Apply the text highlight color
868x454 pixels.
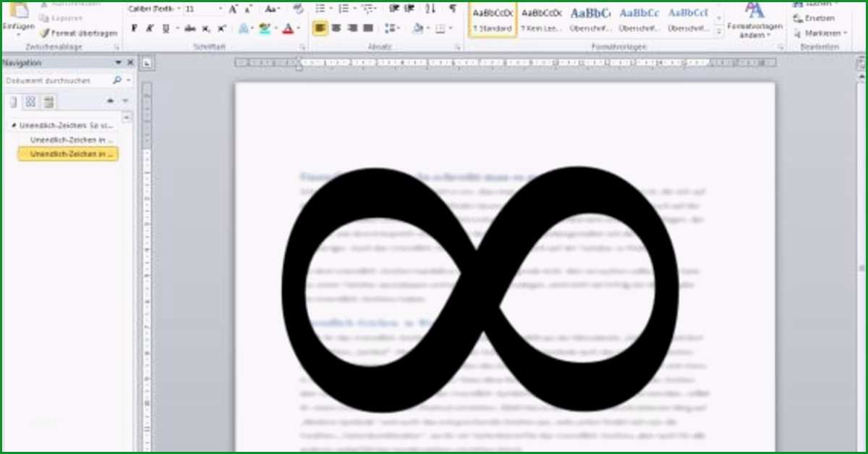[x=265, y=28]
